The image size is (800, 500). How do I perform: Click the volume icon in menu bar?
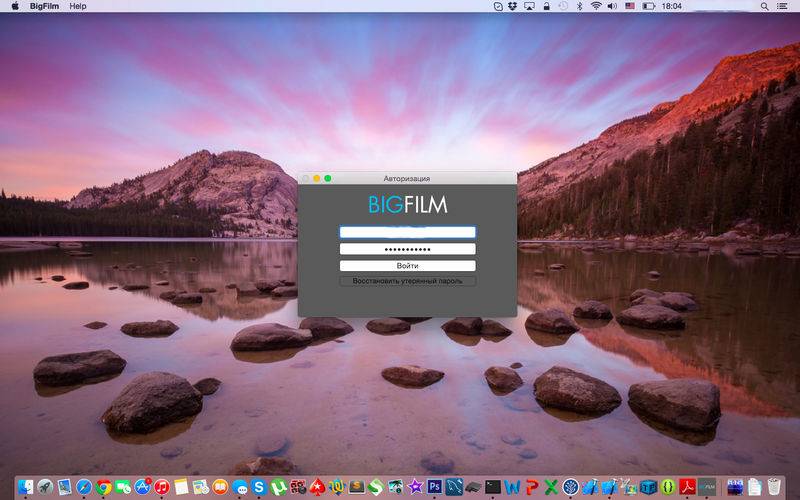pos(612,6)
